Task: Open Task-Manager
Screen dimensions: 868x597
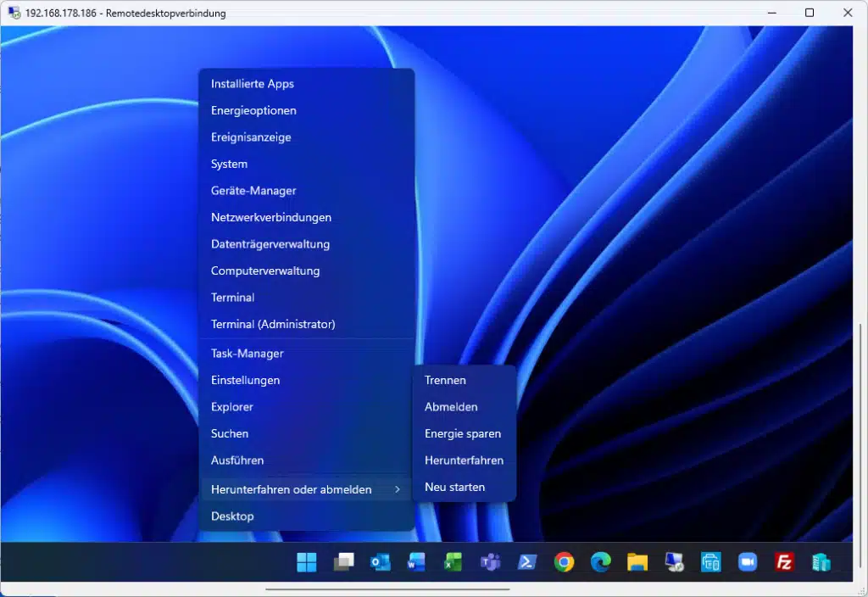Action: click(x=306, y=354)
